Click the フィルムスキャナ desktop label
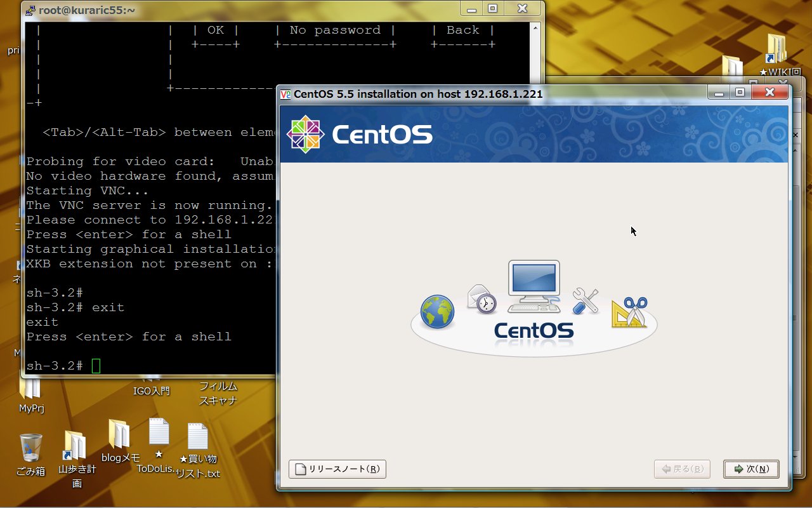This screenshot has width=812, height=508. pyautogui.click(x=218, y=393)
